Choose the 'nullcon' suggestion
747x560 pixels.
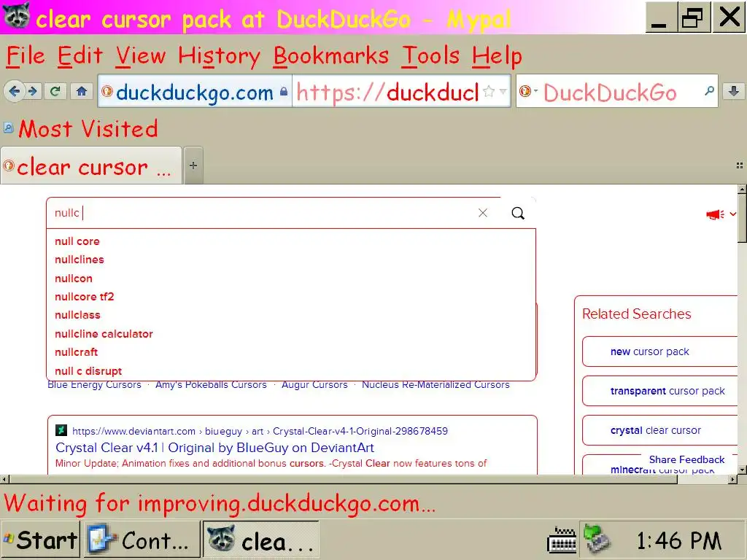pyautogui.click(x=291, y=278)
